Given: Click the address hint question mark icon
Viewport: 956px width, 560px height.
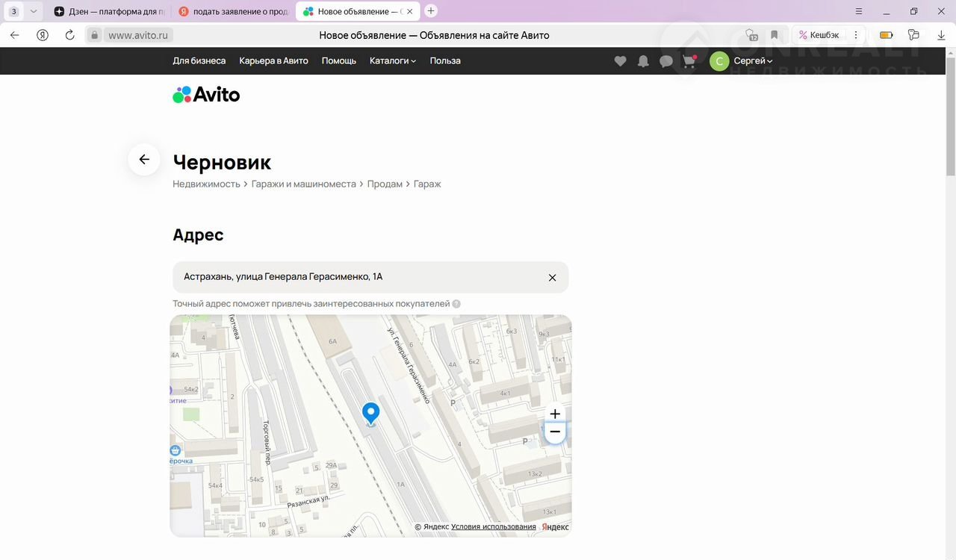Looking at the screenshot, I should 456,304.
